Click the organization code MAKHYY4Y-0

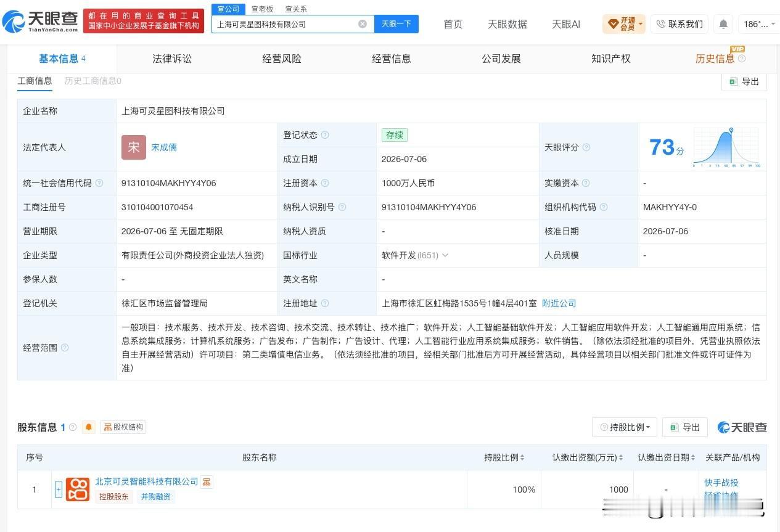pos(670,207)
